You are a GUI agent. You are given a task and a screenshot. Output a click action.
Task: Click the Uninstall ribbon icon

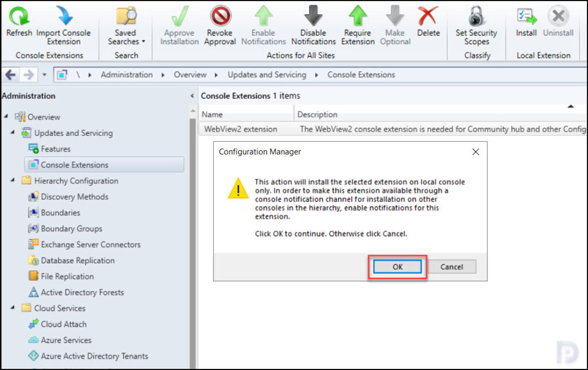558,16
